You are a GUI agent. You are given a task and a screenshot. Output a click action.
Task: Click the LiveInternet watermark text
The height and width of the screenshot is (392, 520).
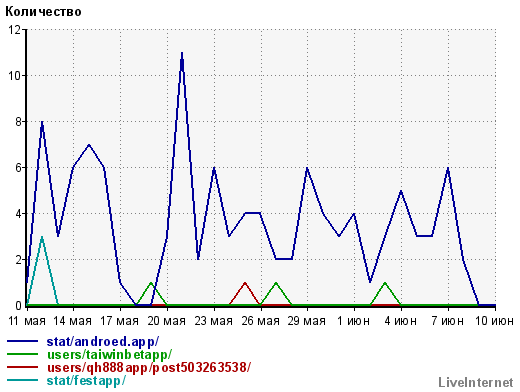click(476, 382)
